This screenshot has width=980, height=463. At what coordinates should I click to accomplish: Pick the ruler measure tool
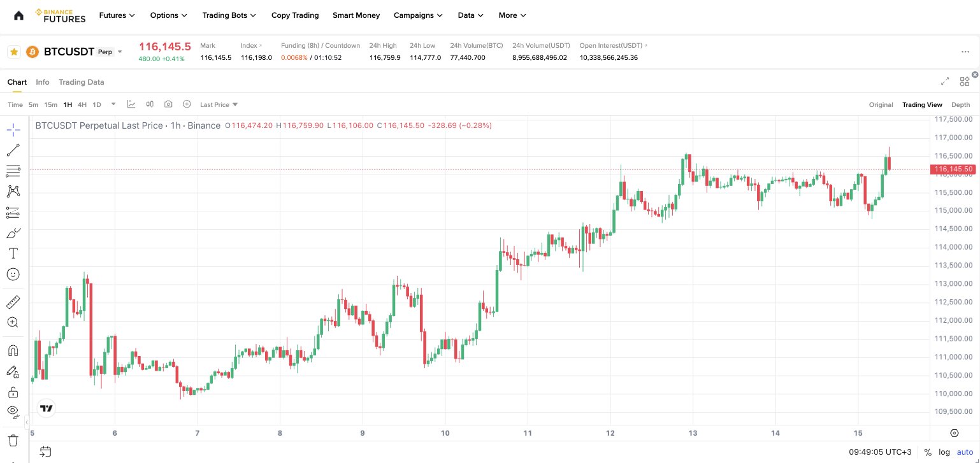point(13,302)
